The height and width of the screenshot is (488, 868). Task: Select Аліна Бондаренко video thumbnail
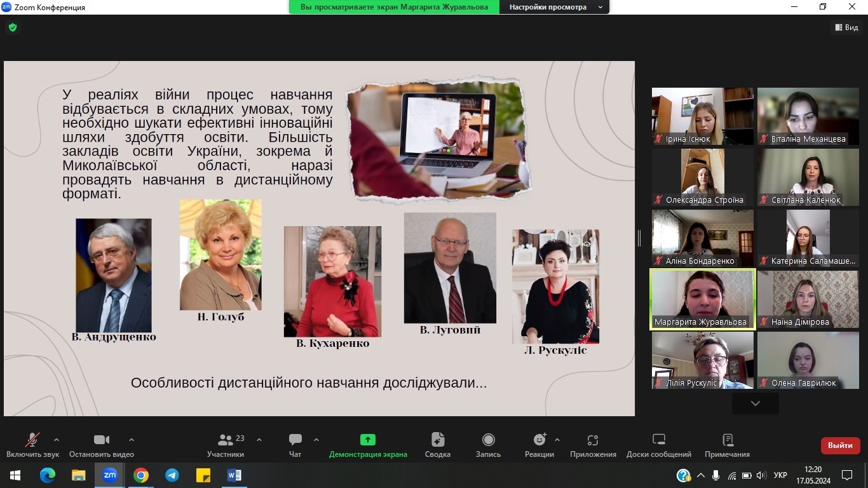[703, 238]
